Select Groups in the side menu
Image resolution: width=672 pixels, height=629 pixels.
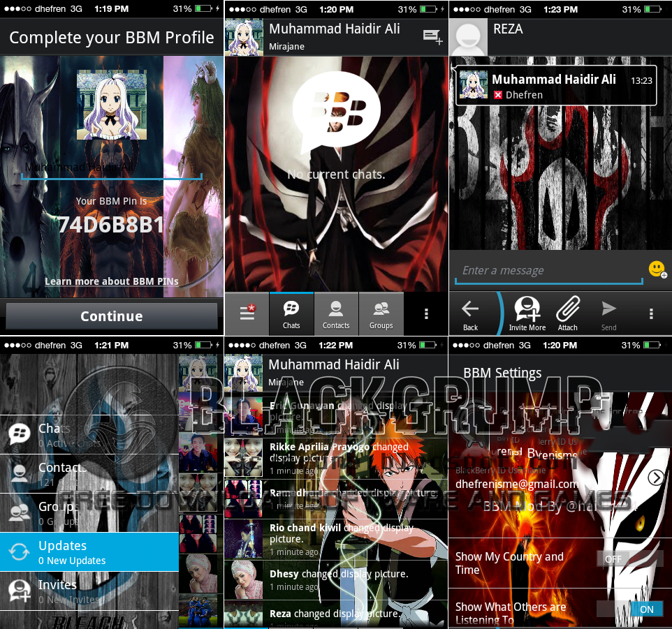(x=89, y=512)
